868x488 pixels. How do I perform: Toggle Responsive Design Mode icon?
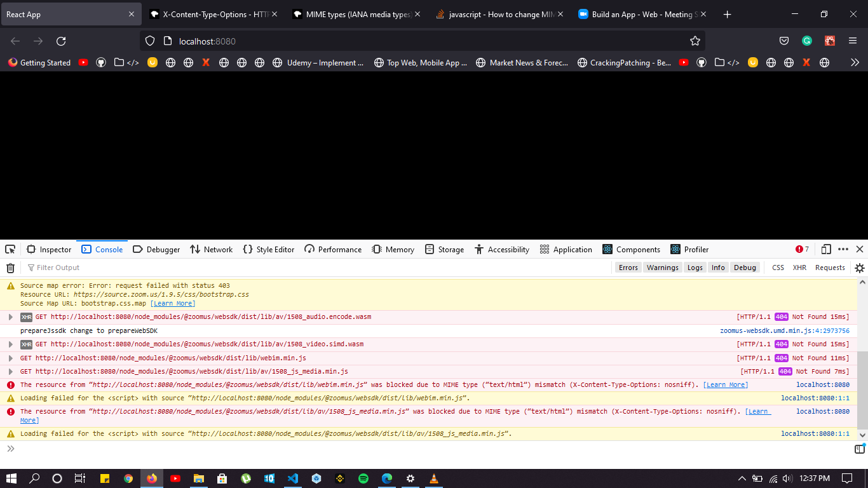[826, 249]
